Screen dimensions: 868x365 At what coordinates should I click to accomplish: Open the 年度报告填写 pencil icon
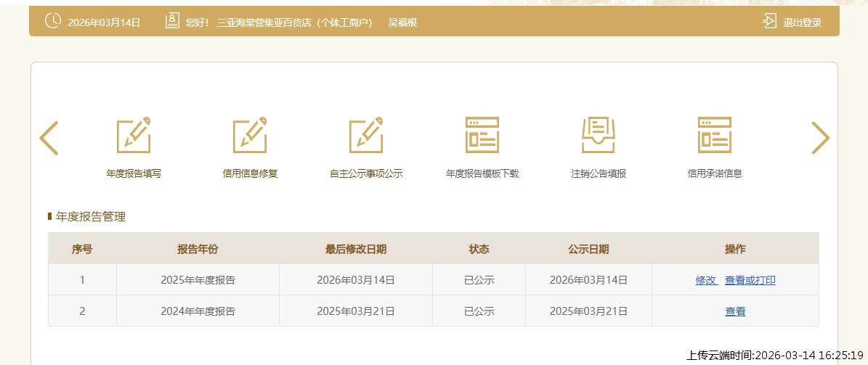tap(134, 135)
